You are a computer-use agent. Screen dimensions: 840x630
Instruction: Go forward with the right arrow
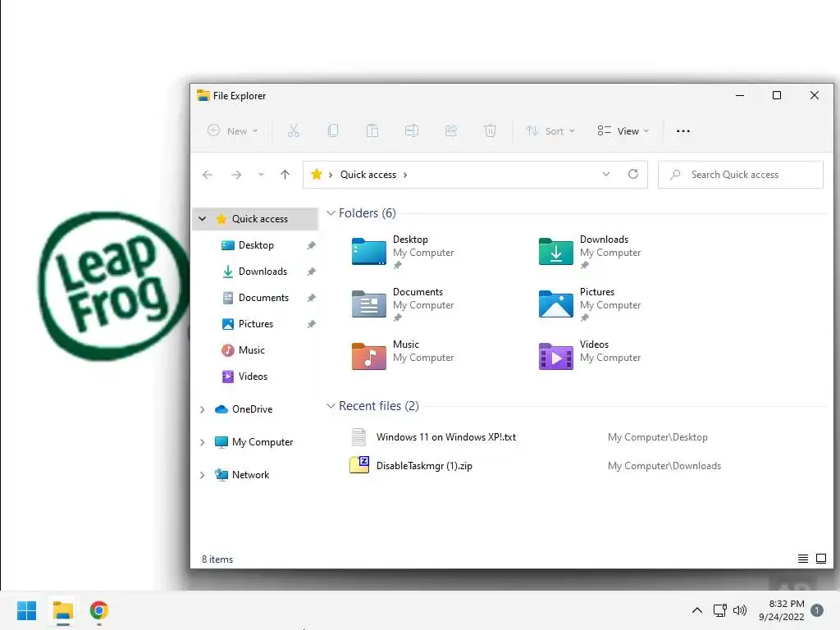[x=236, y=175]
